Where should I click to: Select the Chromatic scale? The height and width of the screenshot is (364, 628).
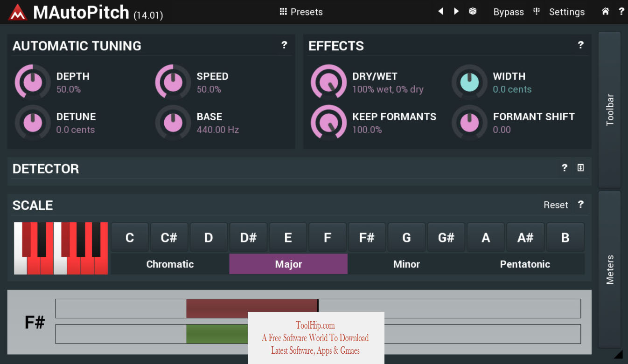pos(170,264)
